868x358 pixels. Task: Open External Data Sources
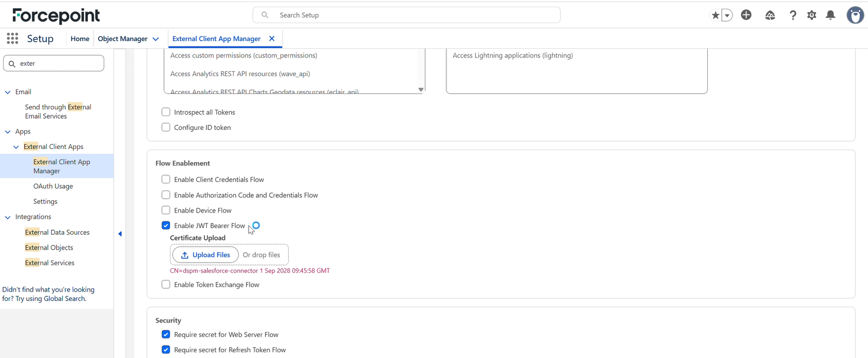click(x=57, y=232)
